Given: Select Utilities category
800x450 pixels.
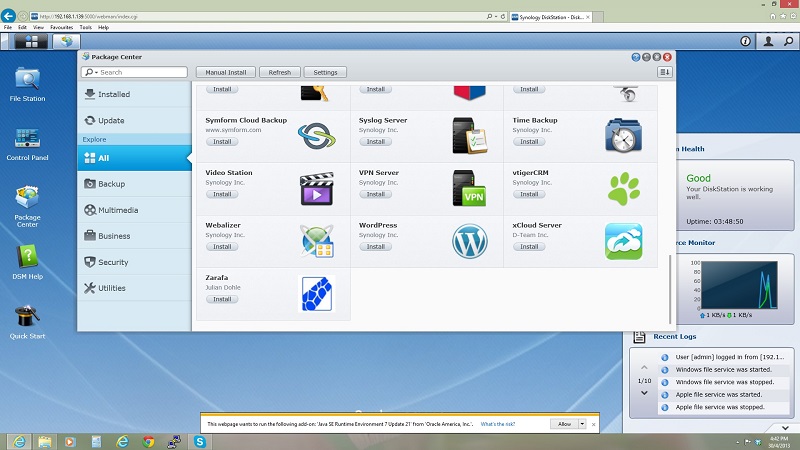Looking at the screenshot, I should (x=135, y=288).
